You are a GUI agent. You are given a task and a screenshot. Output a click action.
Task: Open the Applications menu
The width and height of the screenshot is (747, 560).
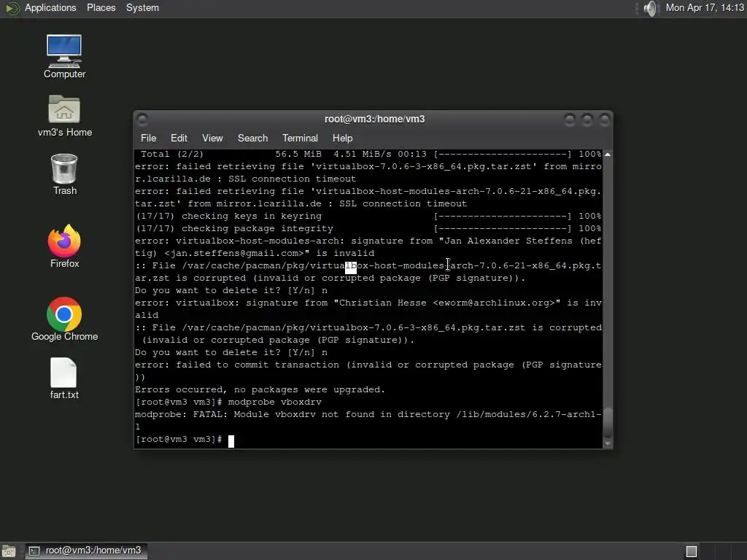point(50,8)
